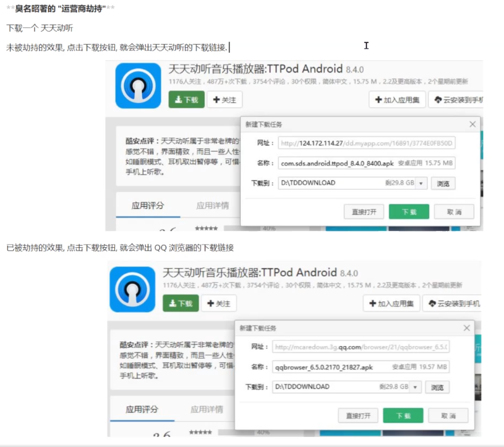Screen dimensions: 504x447
Task: Click the heading 臭名昭著的 "运营商劫持"
Action: tap(60, 9)
